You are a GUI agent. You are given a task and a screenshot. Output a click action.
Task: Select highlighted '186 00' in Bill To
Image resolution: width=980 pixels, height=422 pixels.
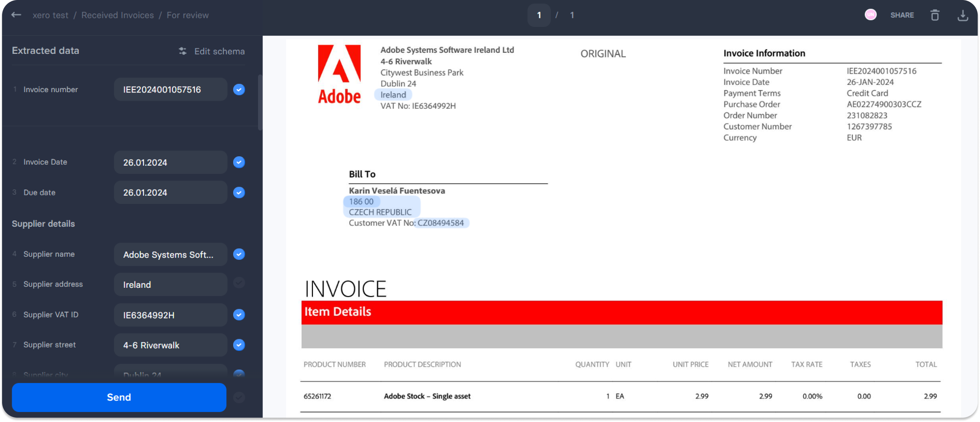coord(361,202)
